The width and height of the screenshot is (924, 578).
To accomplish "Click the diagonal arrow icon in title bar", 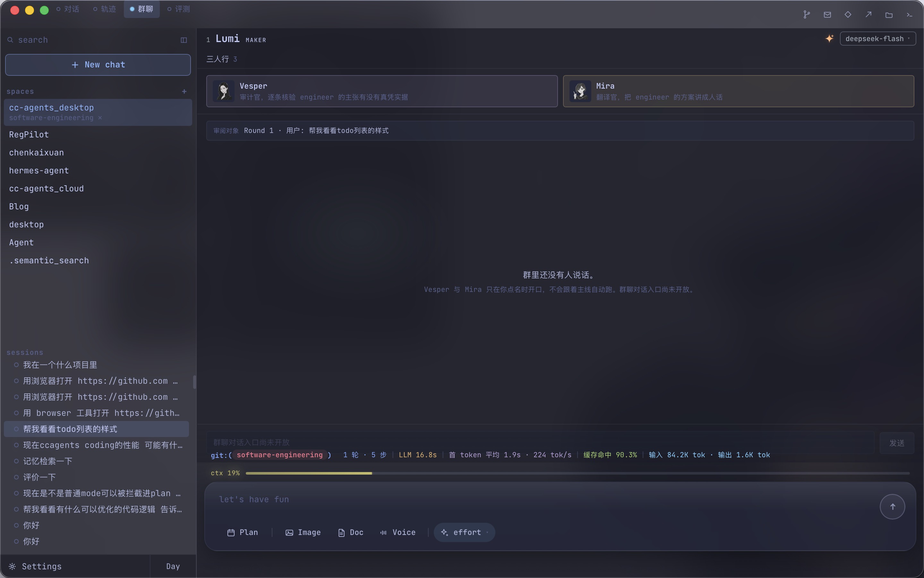I will point(868,14).
